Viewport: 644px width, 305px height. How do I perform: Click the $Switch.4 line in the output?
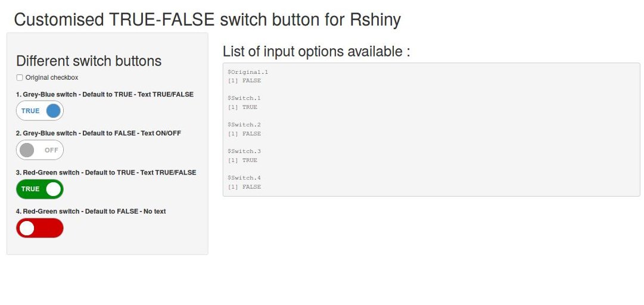click(244, 178)
